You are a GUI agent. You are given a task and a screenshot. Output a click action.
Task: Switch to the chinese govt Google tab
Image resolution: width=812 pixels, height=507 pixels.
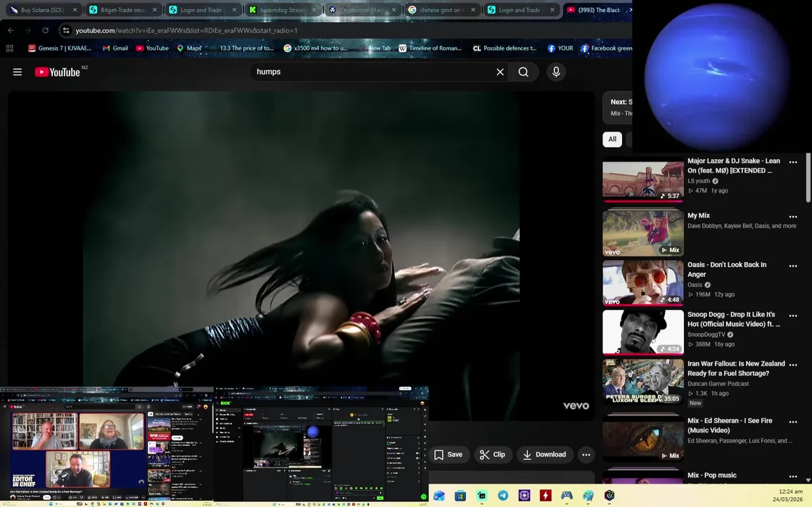point(441,10)
